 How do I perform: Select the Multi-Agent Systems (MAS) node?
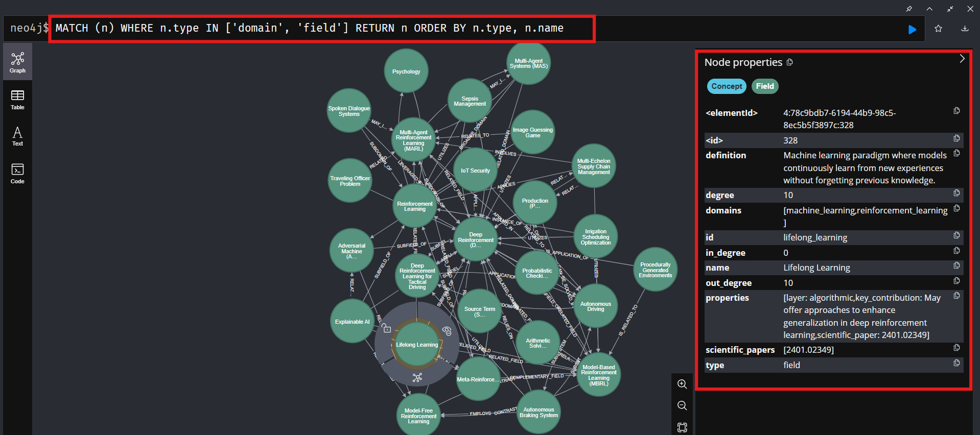pos(528,63)
